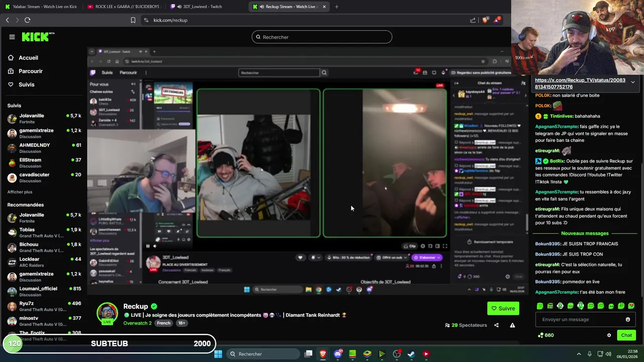Image resolution: width=644 pixels, height=362 pixels.
Task: Expand the pinned message chevron
Action: point(632,82)
